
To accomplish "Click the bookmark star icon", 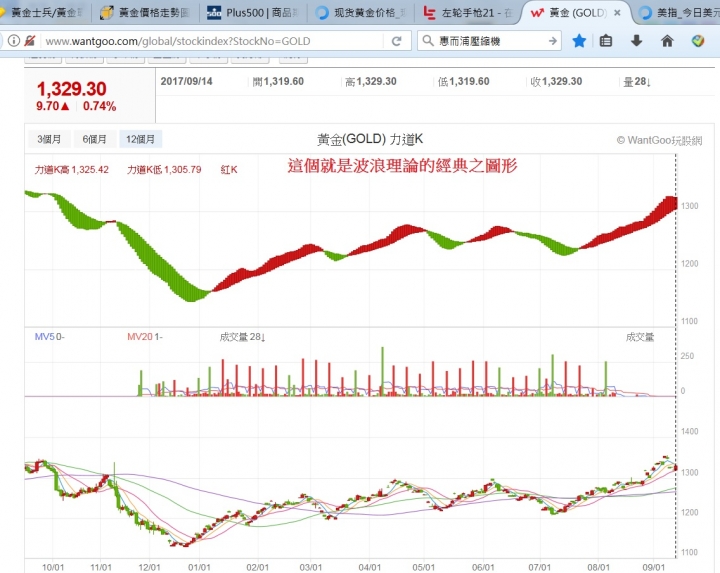I will (579, 41).
